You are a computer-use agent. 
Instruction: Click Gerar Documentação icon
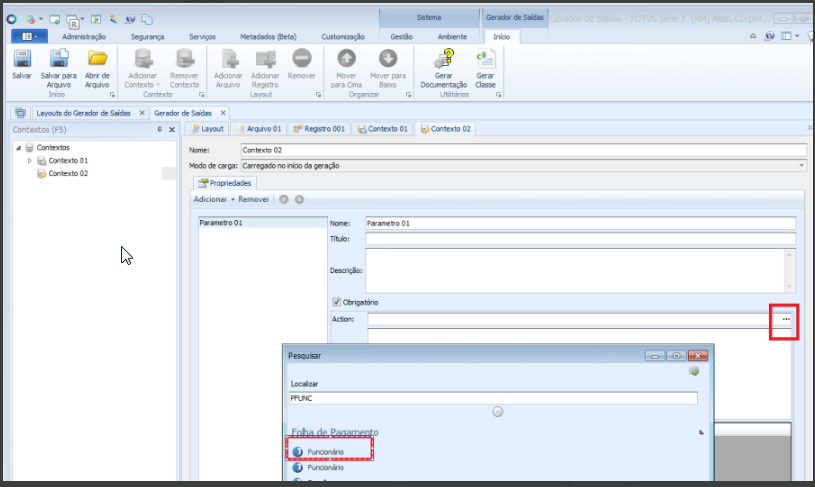coord(444,59)
